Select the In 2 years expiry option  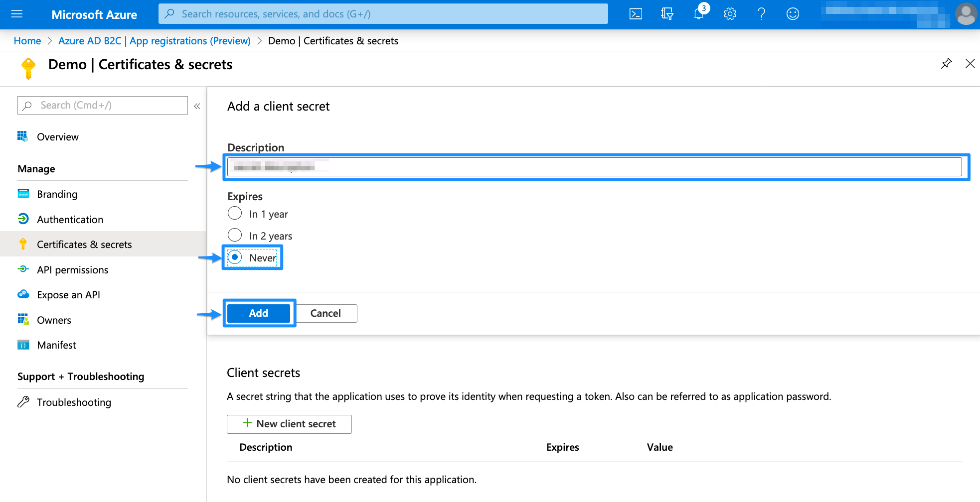[x=235, y=235]
